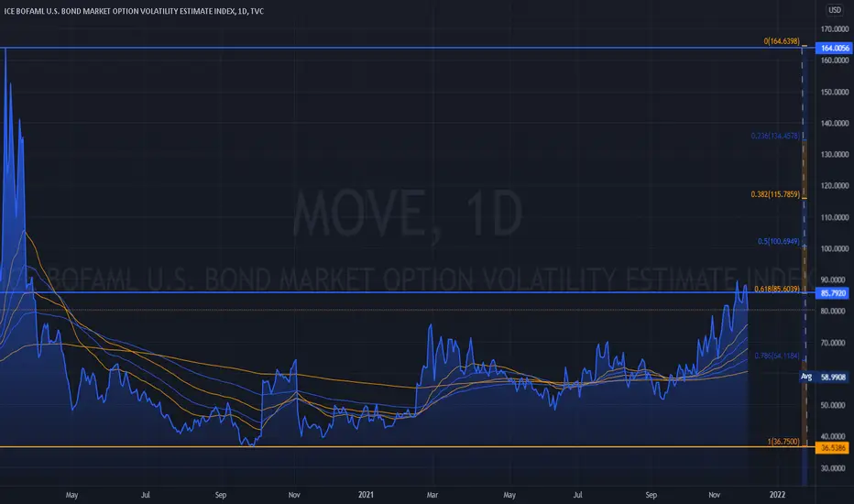This screenshot has height=504, width=854.
Task: Click the Mar label on time axis
Action: [432, 495]
